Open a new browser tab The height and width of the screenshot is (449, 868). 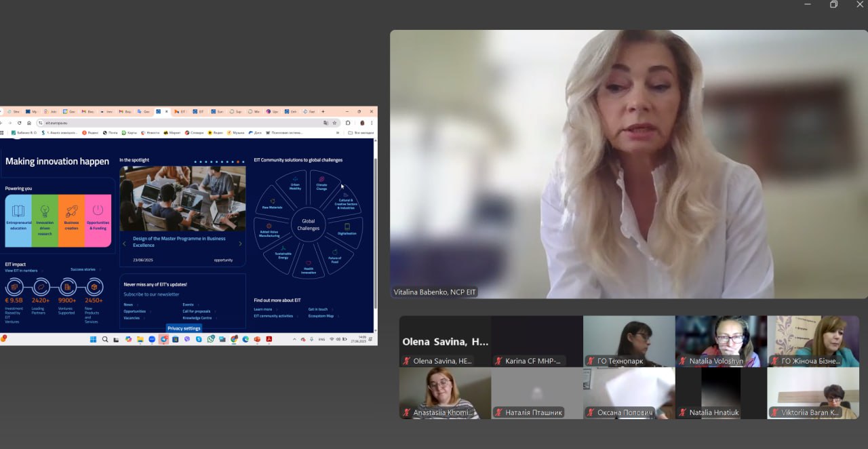click(x=323, y=111)
